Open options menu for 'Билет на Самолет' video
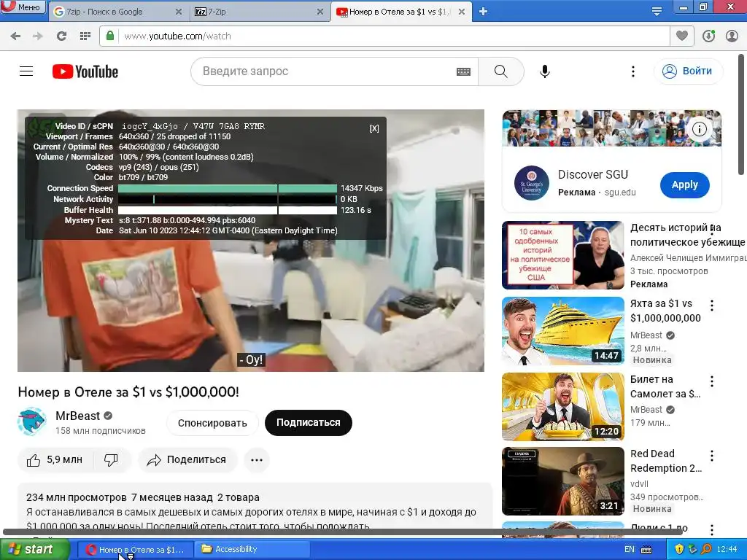Image resolution: width=747 pixels, height=560 pixels. click(712, 381)
